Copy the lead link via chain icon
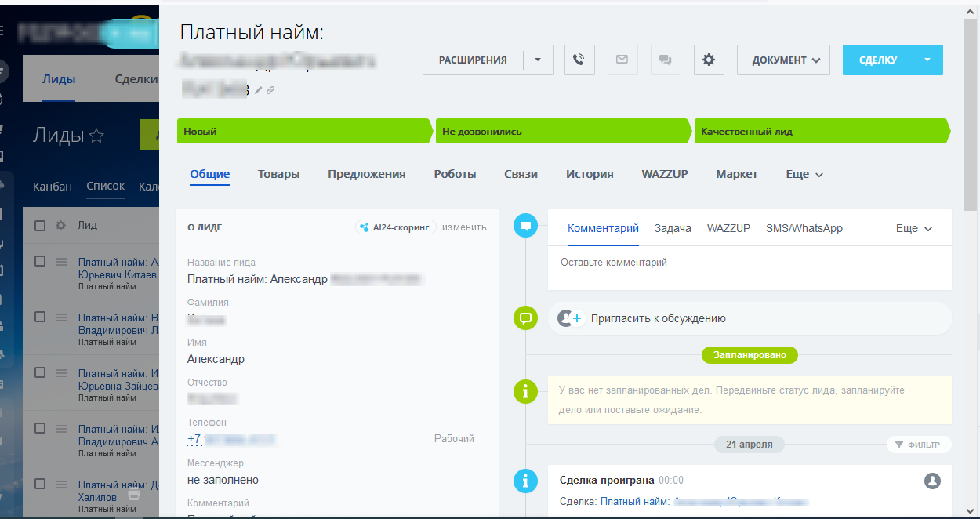The image size is (980, 519). 270,91
